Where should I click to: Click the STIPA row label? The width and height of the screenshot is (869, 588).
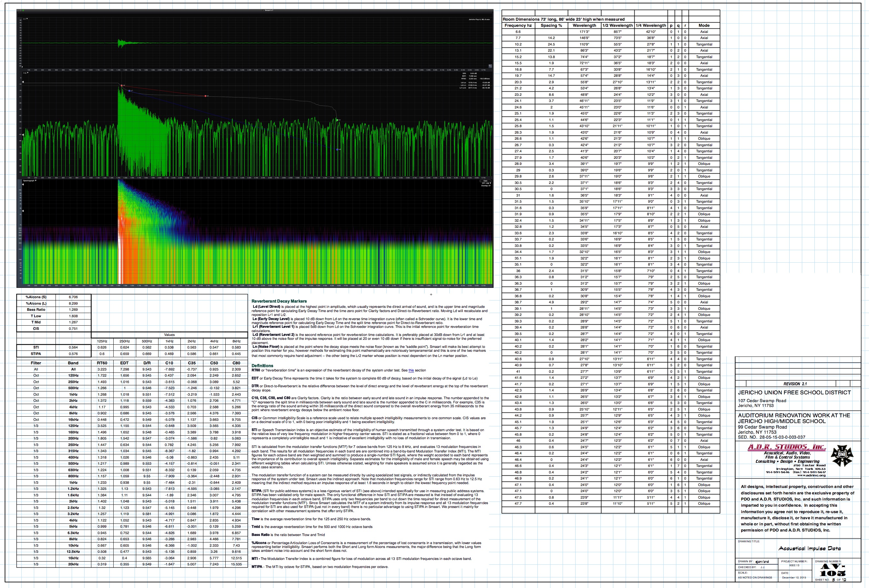coord(36,354)
